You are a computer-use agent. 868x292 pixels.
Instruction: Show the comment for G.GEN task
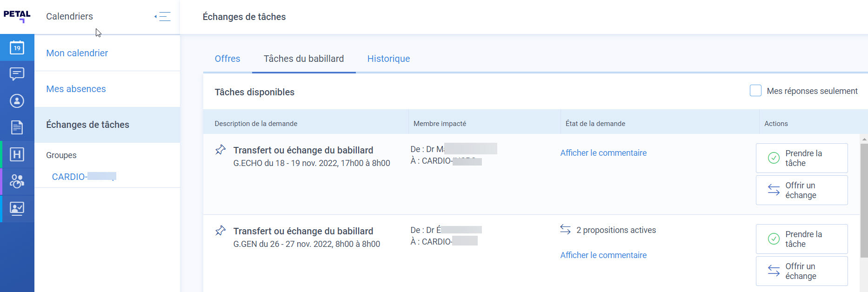click(x=603, y=255)
